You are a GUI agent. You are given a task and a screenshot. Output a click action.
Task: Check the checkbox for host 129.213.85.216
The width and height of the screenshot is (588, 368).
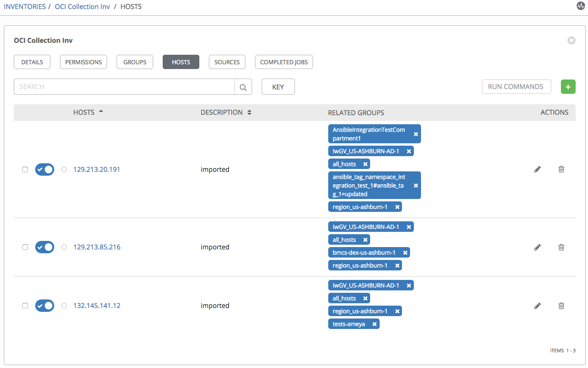[x=25, y=247]
